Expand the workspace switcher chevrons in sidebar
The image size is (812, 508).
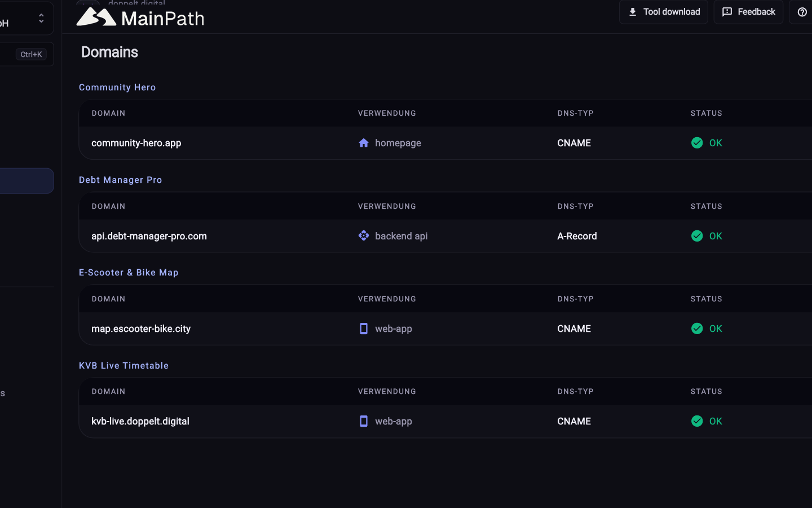coord(41,18)
